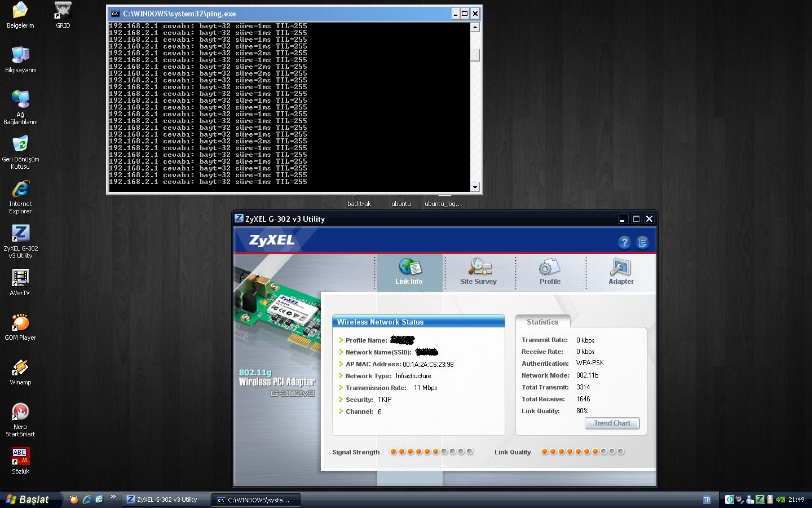Launch Internet Explorer from quick launch
This screenshot has width=812, height=508.
click(87, 500)
